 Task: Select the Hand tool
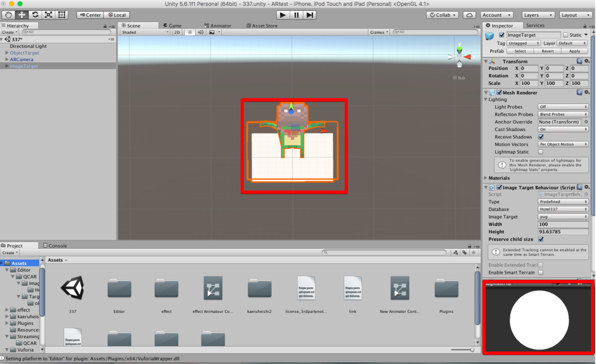[x=8, y=15]
